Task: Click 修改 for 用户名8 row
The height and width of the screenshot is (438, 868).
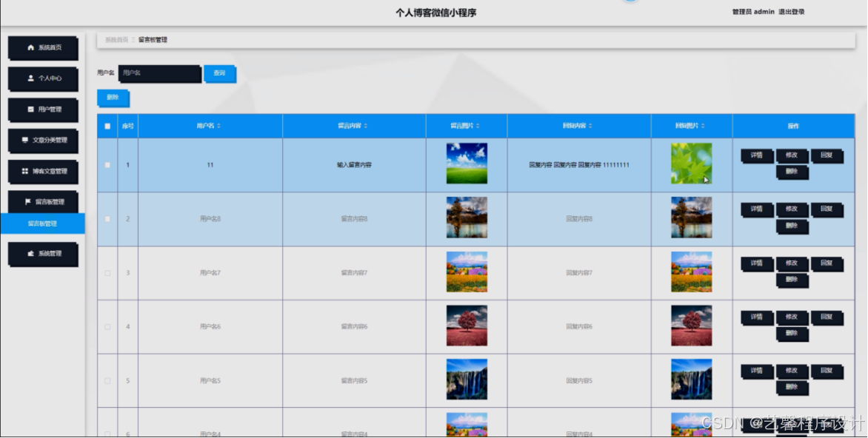Action: 792,209
